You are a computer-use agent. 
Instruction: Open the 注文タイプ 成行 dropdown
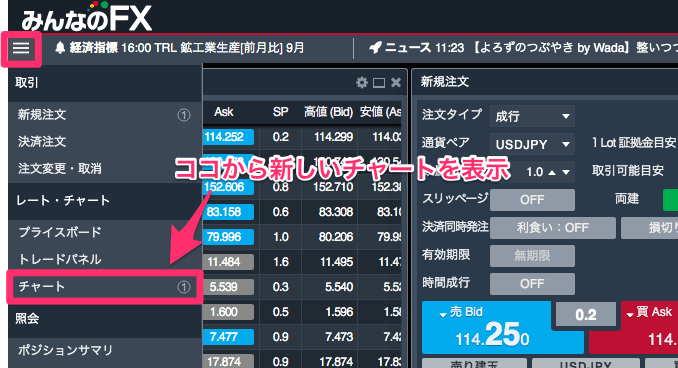point(532,116)
